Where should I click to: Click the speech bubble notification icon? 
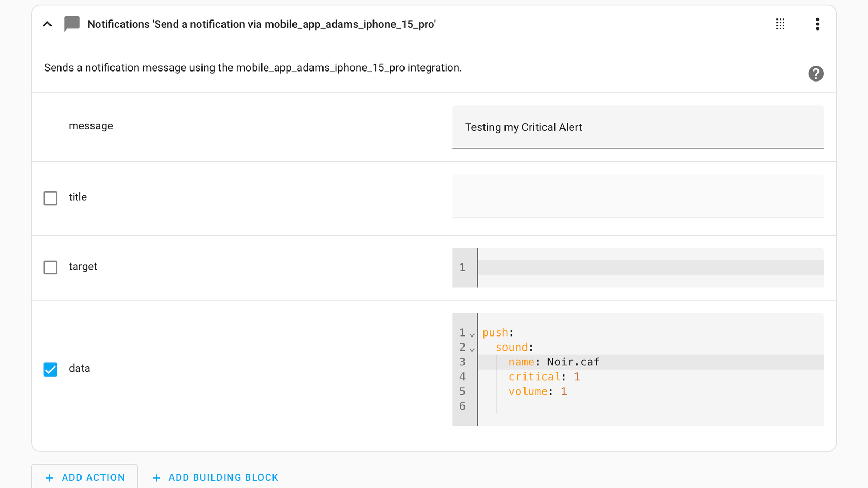point(72,24)
